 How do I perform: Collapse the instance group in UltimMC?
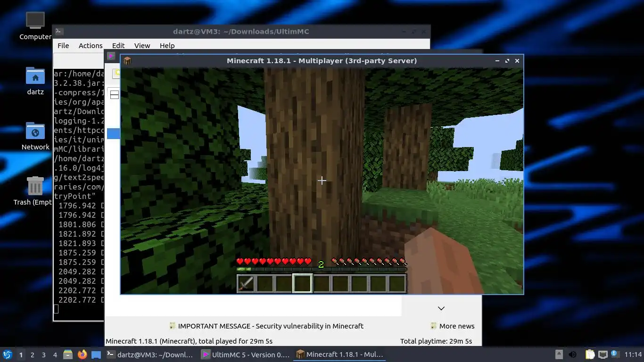[114, 95]
